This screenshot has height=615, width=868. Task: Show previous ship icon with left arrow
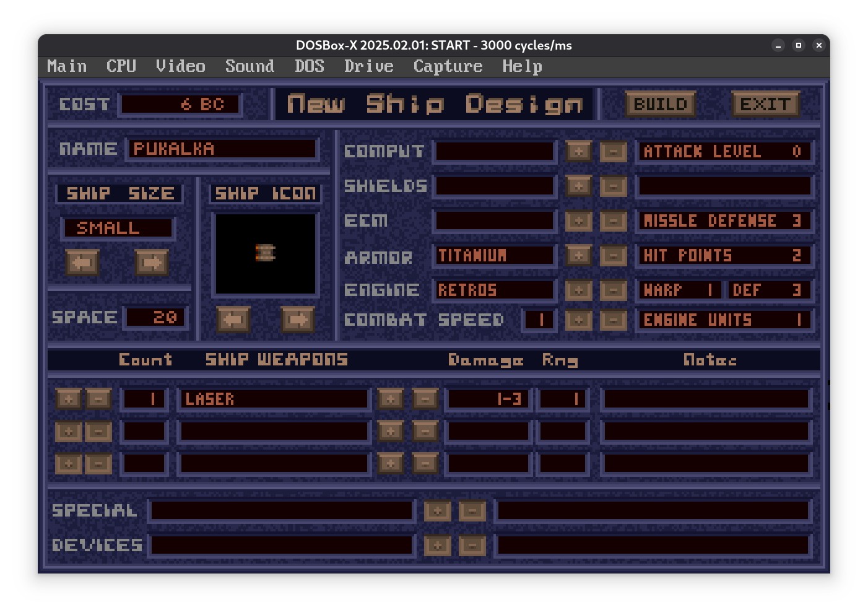pyautogui.click(x=233, y=320)
